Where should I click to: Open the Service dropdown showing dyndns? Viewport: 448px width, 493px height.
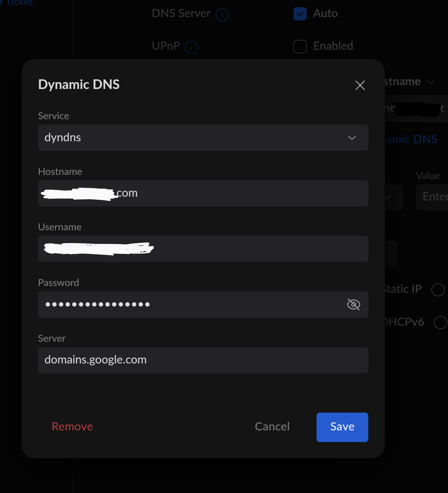coord(203,138)
